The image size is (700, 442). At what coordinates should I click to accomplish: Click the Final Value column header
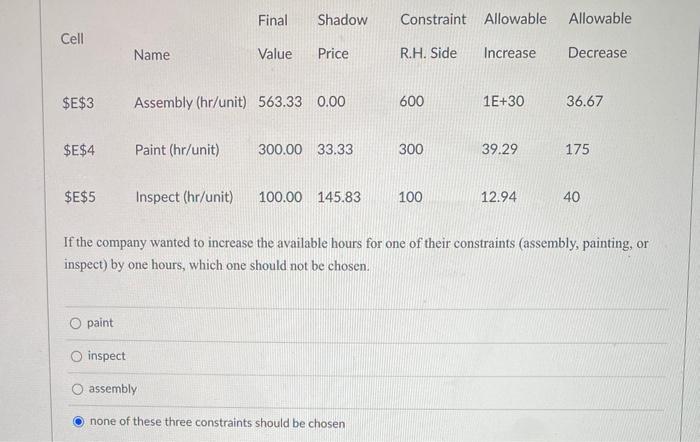274,36
